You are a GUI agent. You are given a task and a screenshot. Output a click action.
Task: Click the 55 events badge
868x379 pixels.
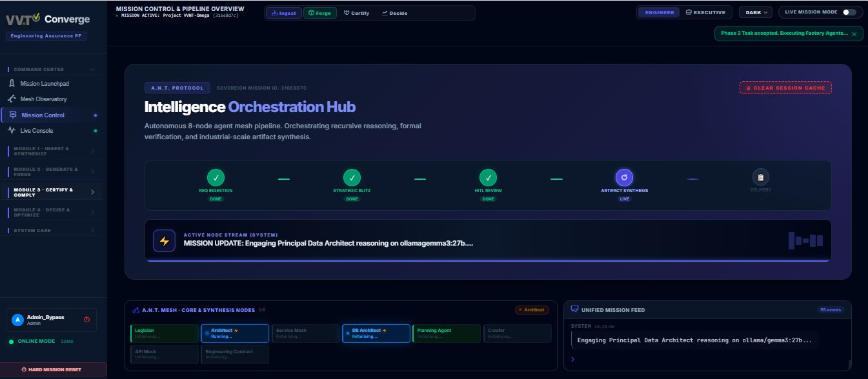pos(831,310)
